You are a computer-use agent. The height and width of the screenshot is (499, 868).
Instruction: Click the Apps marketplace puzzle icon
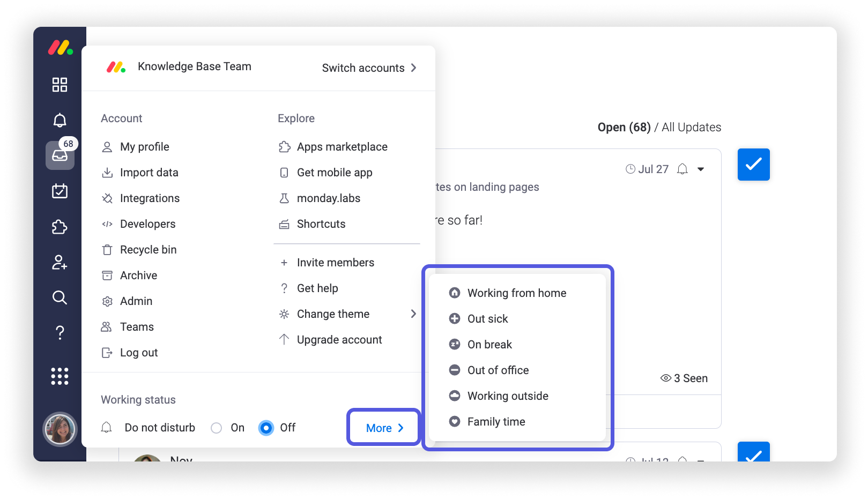tap(284, 147)
